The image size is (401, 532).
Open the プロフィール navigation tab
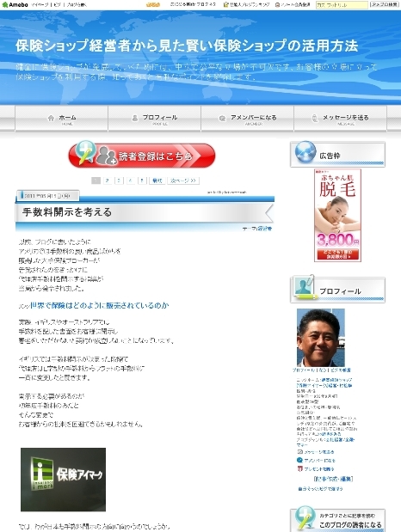click(155, 118)
